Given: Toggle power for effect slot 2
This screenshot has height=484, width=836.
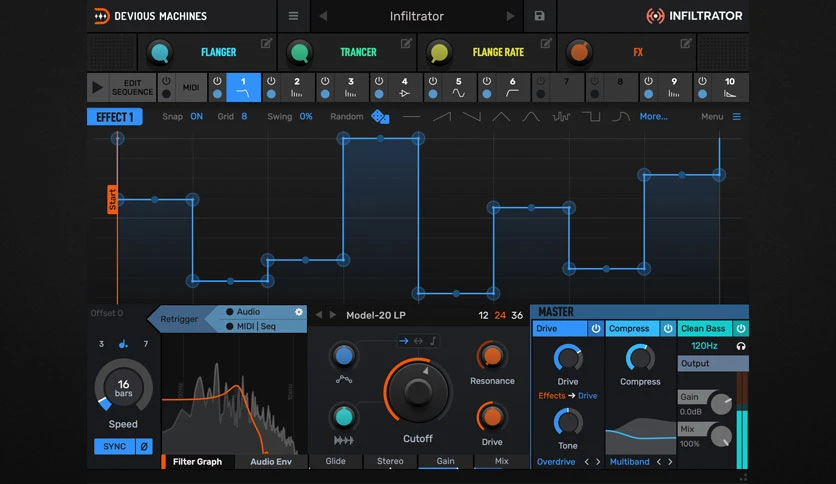Looking at the screenshot, I should click(271, 82).
